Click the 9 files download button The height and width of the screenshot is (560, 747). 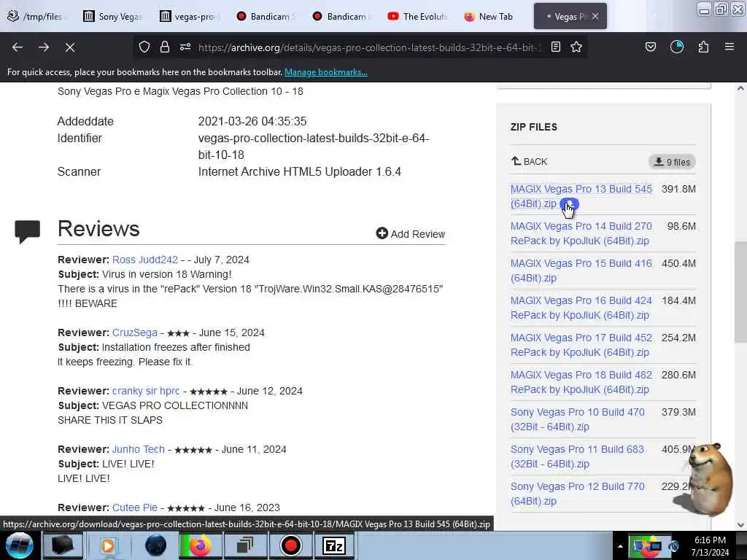pos(672,162)
